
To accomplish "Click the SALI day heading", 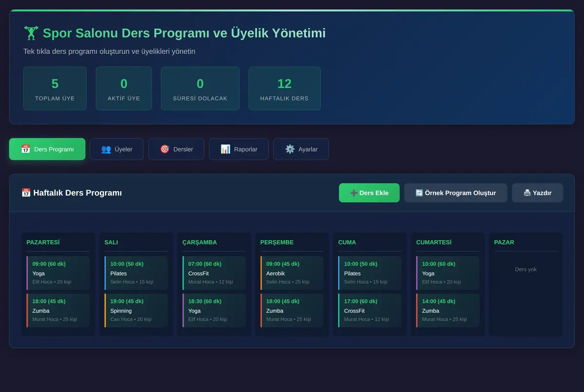I will point(111,242).
